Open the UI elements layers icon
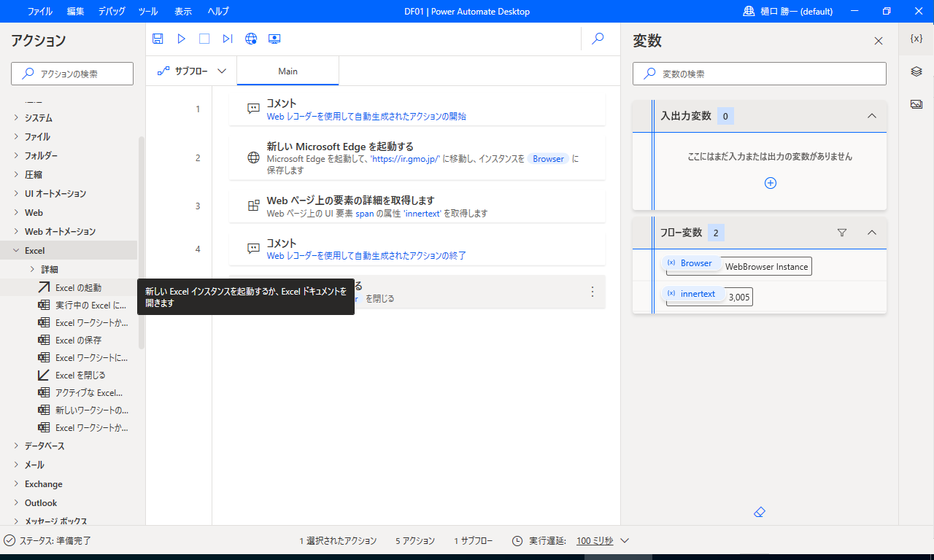The height and width of the screenshot is (560, 934). coord(916,71)
